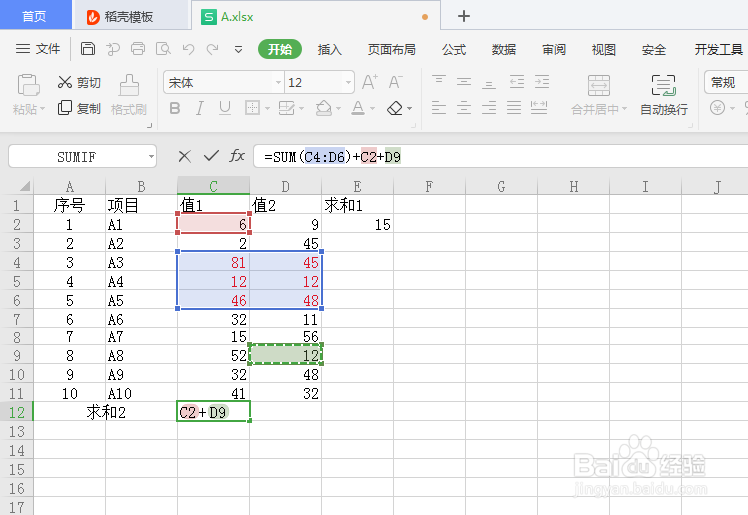Click the Undo arrow icon

click(188, 49)
